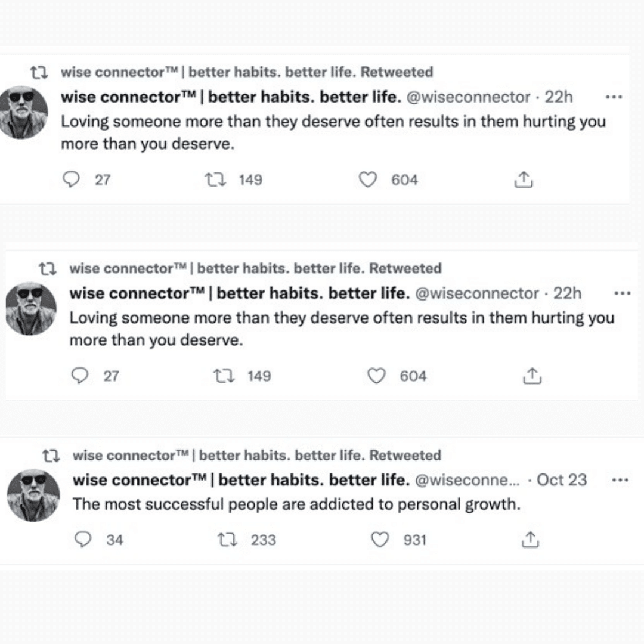
Task: Open the 'Oct 23' timestamp link
Action: [562, 480]
